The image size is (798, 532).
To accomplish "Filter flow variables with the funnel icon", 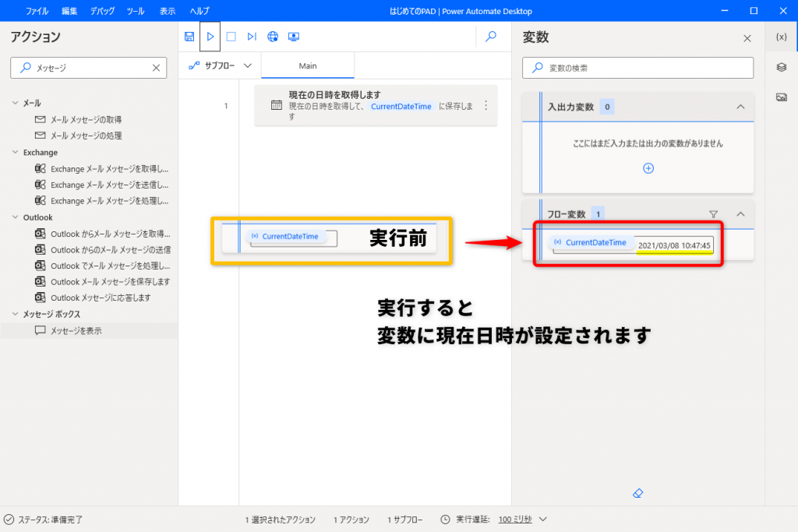I will click(714, 214).
